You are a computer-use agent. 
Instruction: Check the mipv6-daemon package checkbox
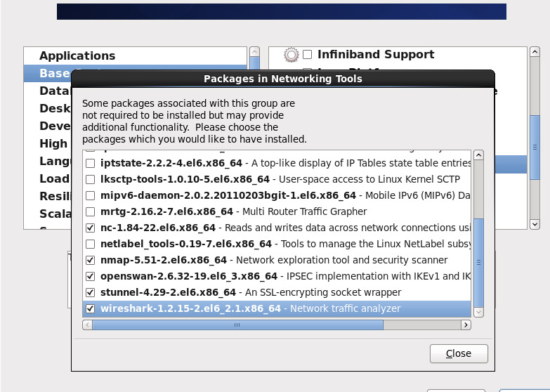coord(90,195)
